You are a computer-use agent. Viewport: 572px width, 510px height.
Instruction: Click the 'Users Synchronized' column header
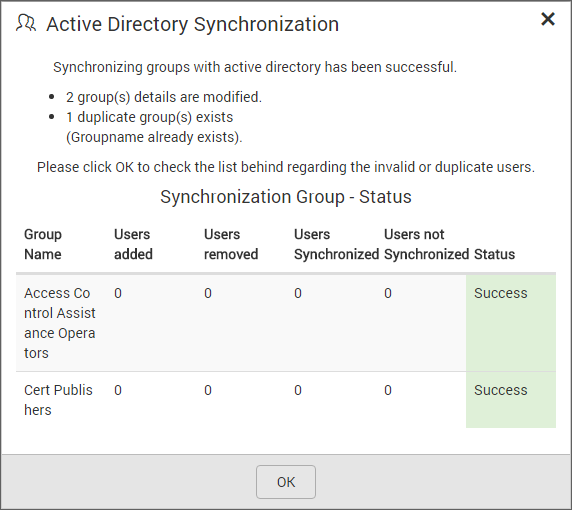336,244
